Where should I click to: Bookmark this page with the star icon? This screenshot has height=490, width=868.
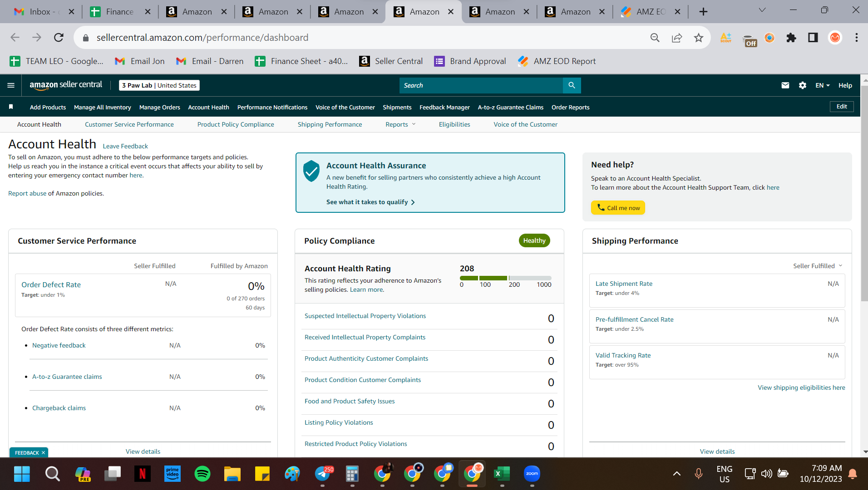coord(698,38)
